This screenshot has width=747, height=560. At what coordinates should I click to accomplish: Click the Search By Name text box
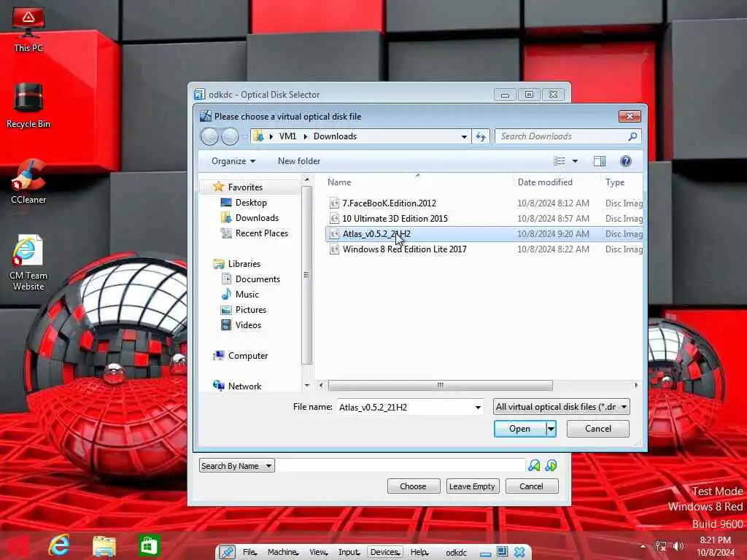(400, 466)
